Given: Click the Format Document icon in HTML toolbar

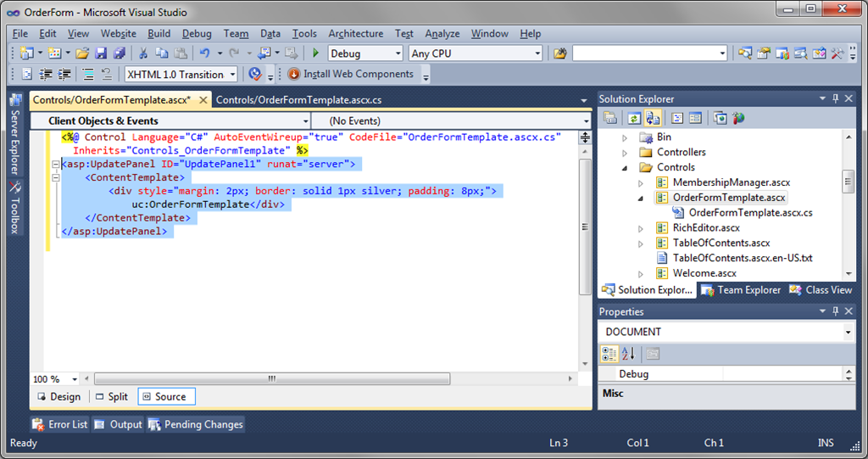Looking at the screenshot, I should [x=27, y=74].
